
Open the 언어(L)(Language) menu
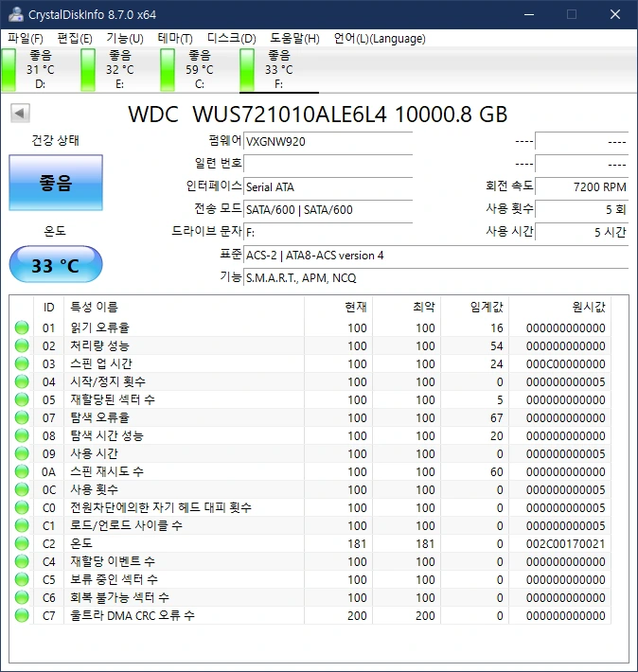click(380, 39)
